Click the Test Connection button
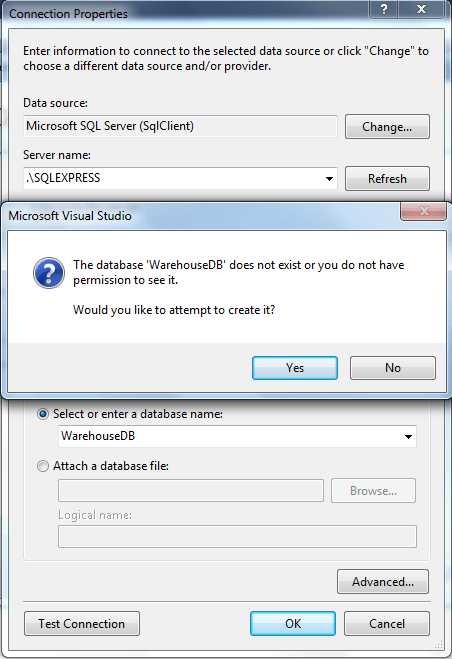 click(82, 624)
